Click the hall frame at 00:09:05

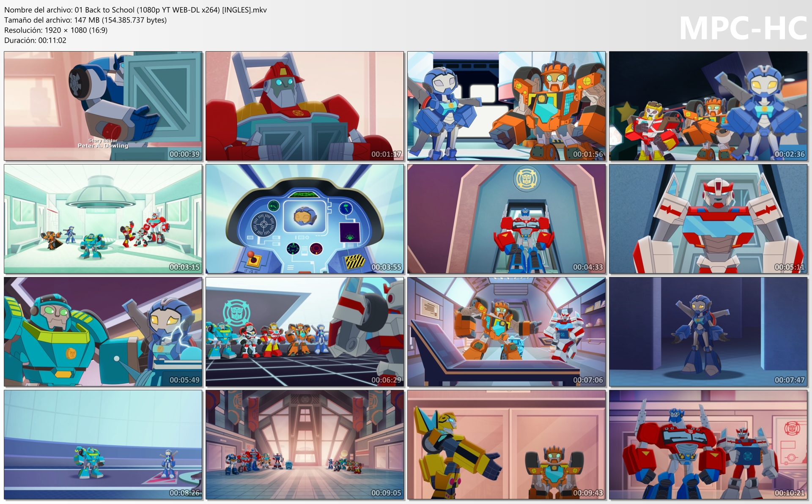[x=305, y=445]
